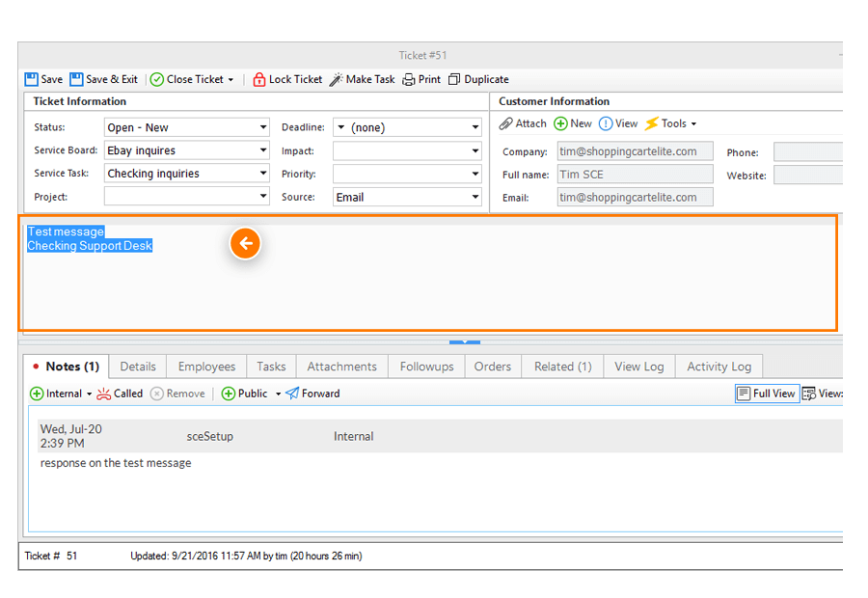Image resolution: width=868 pixels, height=598 pixels.
Task: Click the Deadline checkbox arrow before (none)
Action: [341, 127]
